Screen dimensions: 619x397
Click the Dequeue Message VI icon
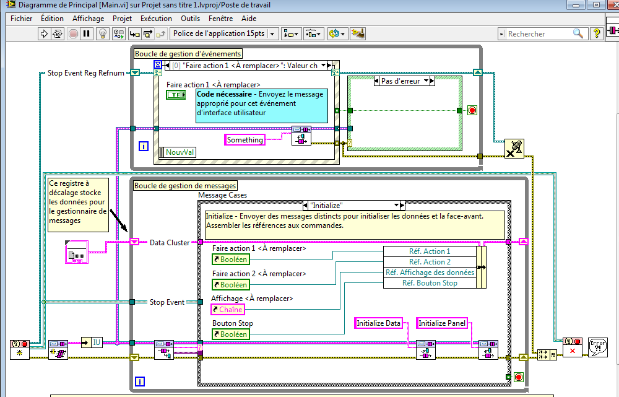(x=164, y=350)
